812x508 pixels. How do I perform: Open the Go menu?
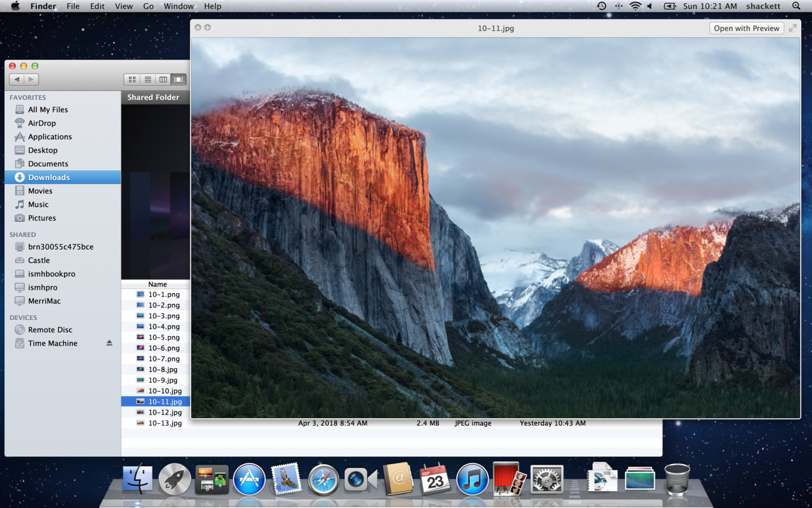click(148, 6)
